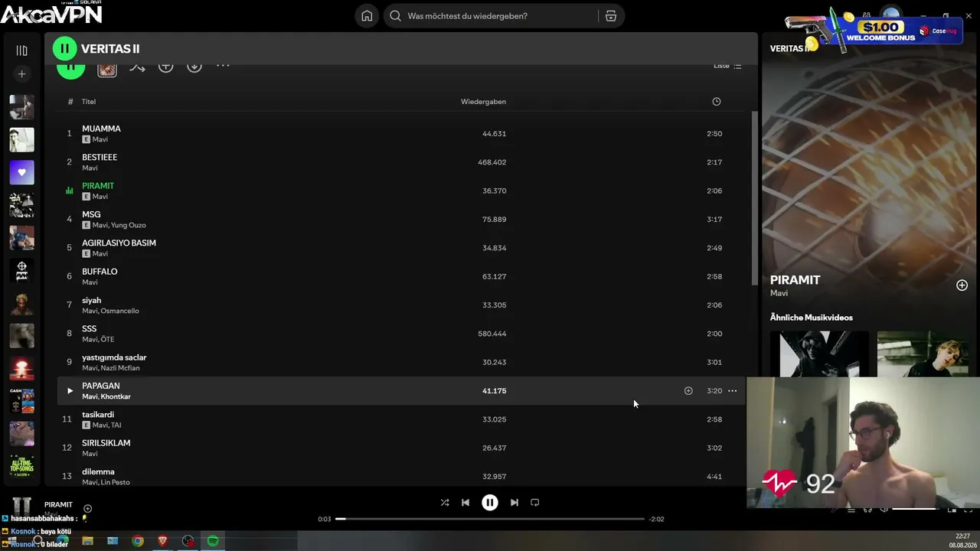The width and height of the screenshot is (980, 551).
Task: Open PIRAMIT title in the Now Playing panel
Action: tap(795, 280)
